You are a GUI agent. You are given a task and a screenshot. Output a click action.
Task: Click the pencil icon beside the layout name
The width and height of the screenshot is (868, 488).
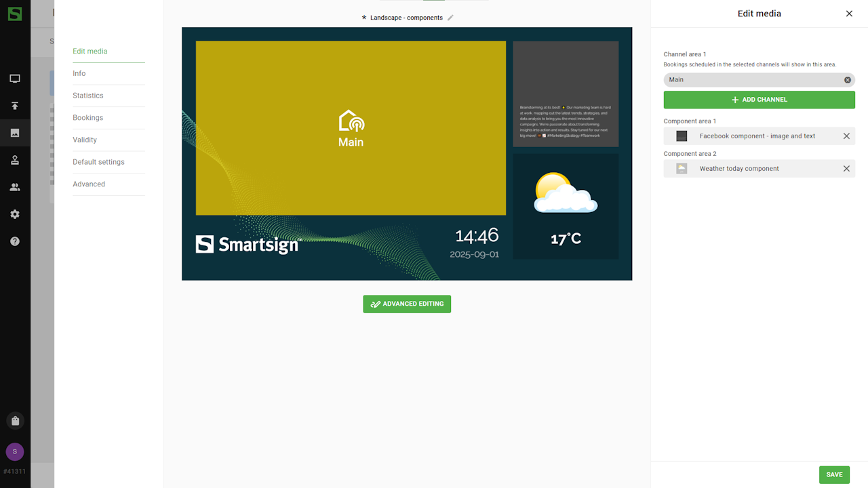[x=450, y=18]
